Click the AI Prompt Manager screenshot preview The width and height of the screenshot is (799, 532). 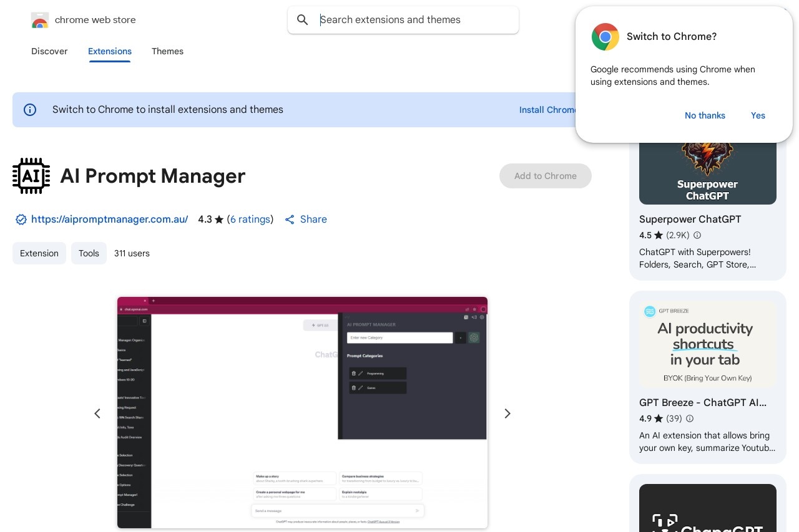coord(302,413)
